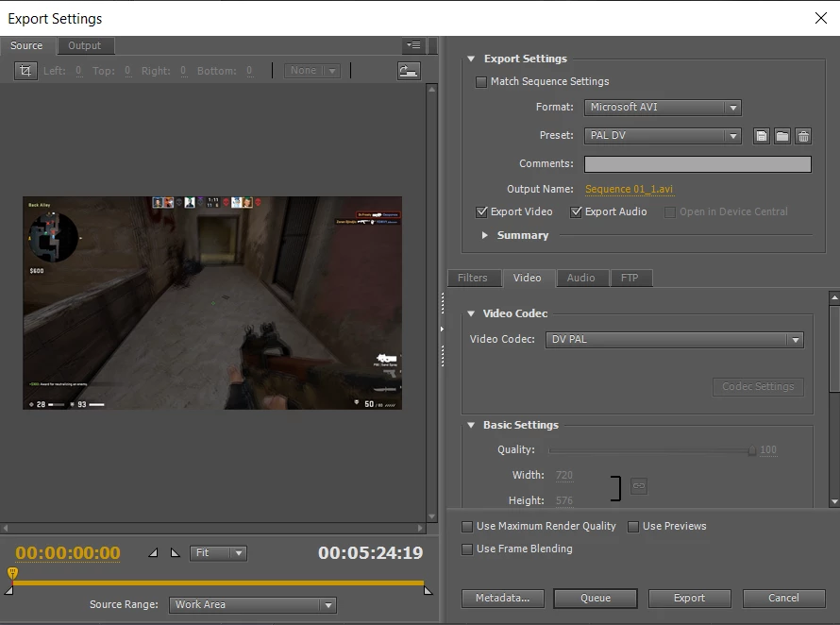Screen dimensions: 840x625
Task: Import a preset via folder icon
Action: pyautogui.click(x=782, y=136)
